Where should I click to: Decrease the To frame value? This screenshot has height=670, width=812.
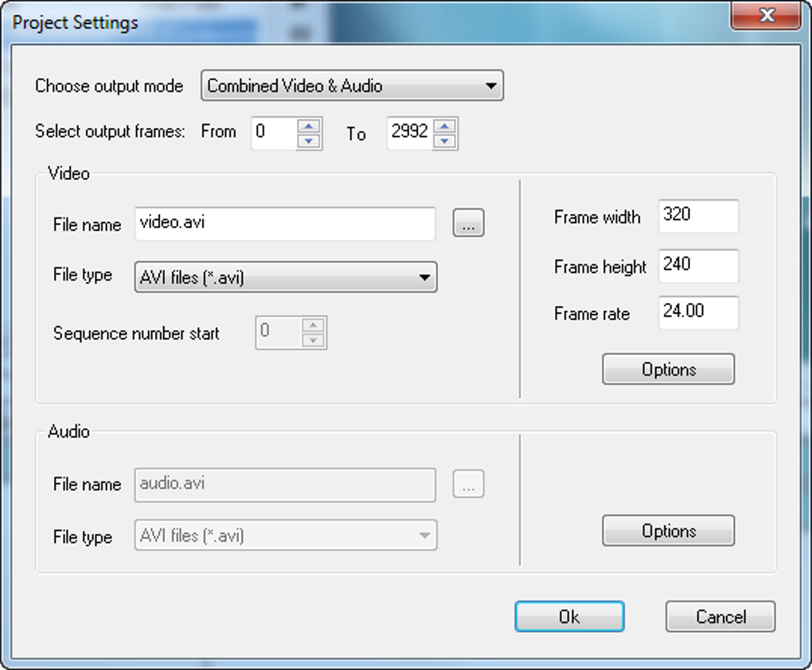pyautogui.click(x=446, y=141)
